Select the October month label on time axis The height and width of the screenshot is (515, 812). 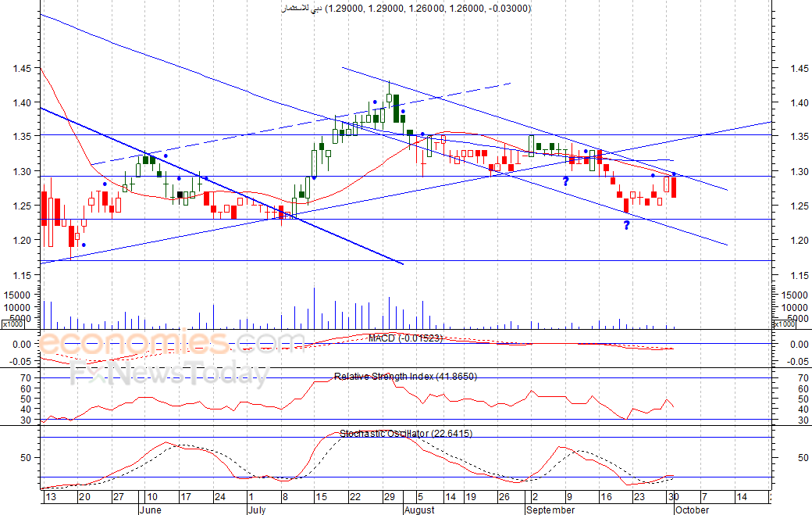(693, 510)
